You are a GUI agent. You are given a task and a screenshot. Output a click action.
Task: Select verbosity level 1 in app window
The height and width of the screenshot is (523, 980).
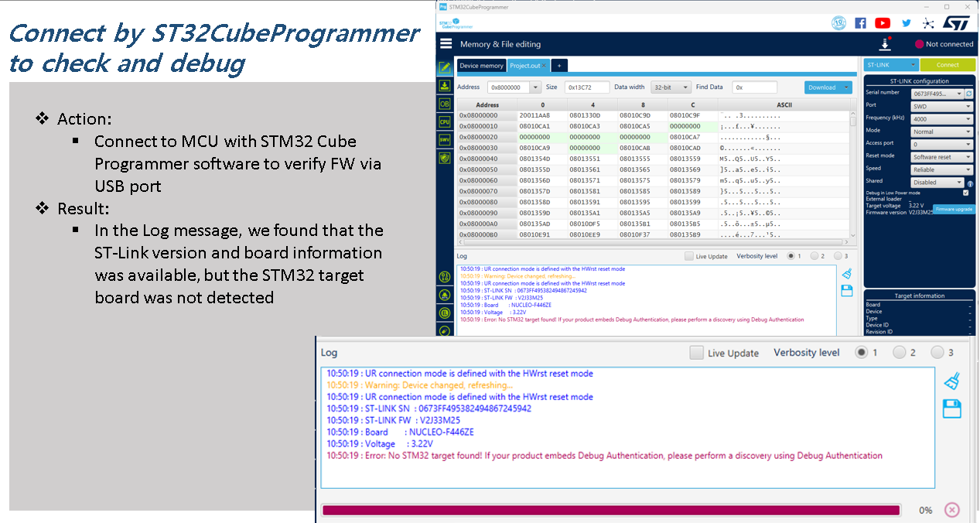point(790,256)
